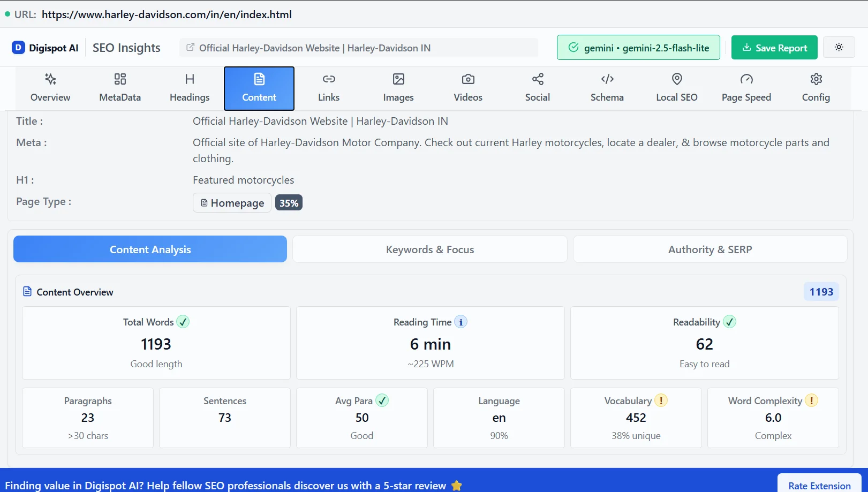This screenshot has height=492, width=868.
Task: Click the 6 min reading time value
Action: click(x=431, y=344)
